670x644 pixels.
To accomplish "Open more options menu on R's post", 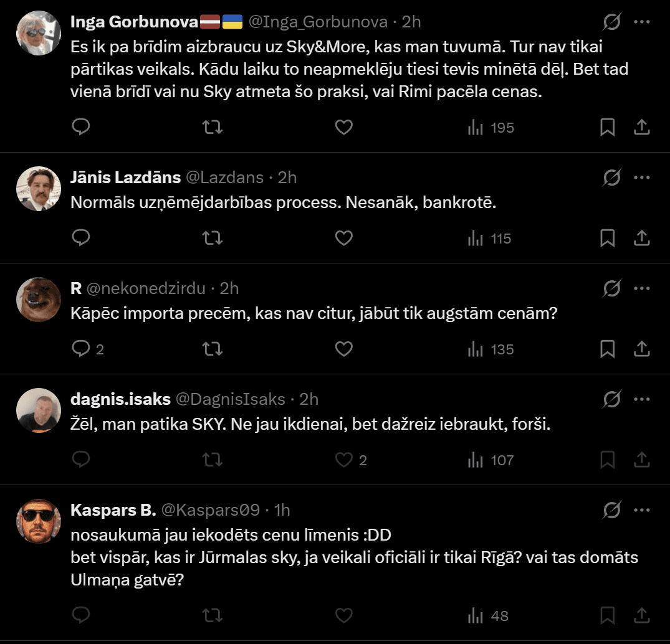I will (642, 288).
